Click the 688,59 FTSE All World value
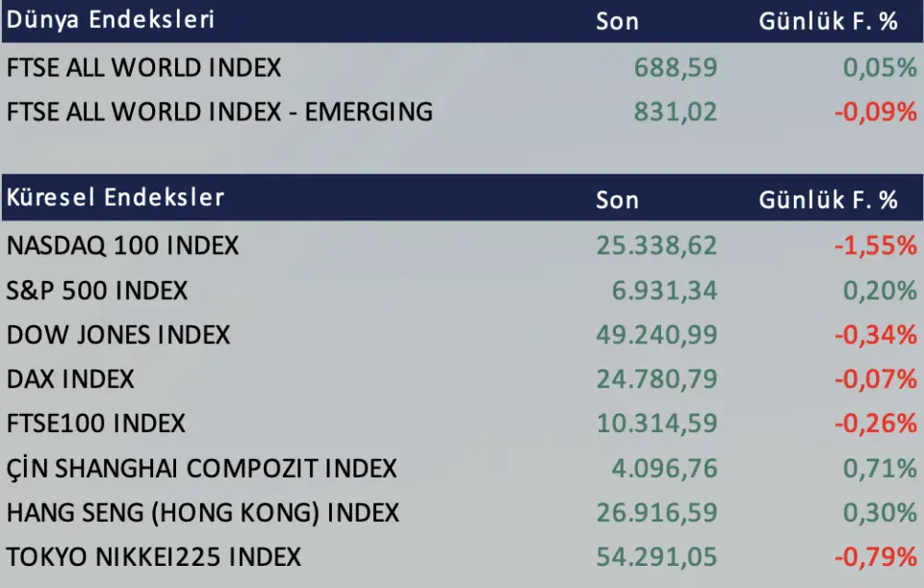This screenshot has width=924, height=588. [676, 67]
